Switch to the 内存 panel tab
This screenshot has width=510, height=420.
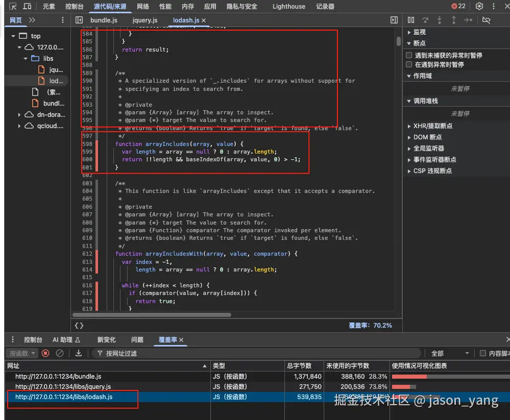pos(188,7)
